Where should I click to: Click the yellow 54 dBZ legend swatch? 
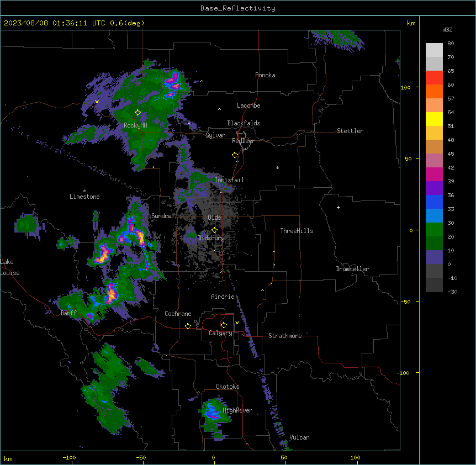pos(434,119)
